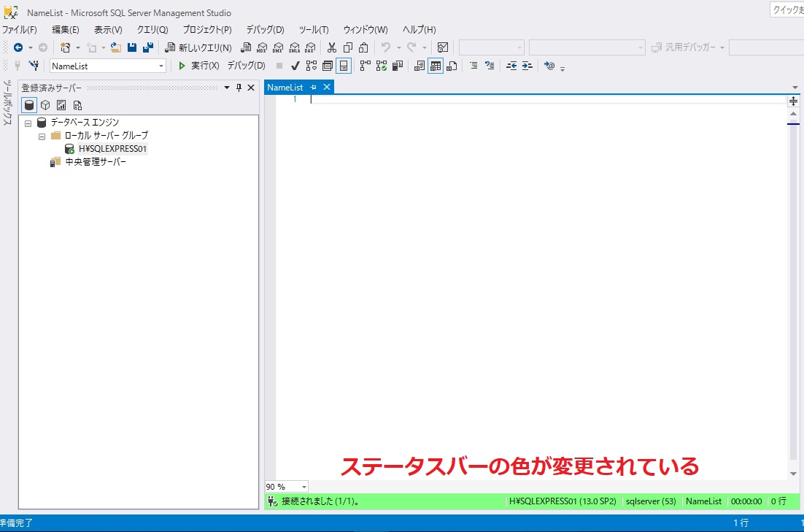This screenshot has height=532, width=804.
Task: Select the NameList query tab
Action: click(285, 88)
